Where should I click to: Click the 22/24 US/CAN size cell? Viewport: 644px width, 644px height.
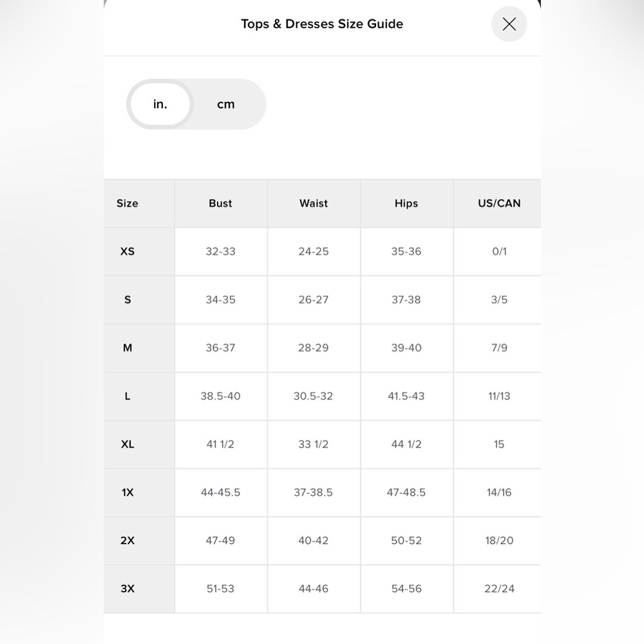[499, 589]
